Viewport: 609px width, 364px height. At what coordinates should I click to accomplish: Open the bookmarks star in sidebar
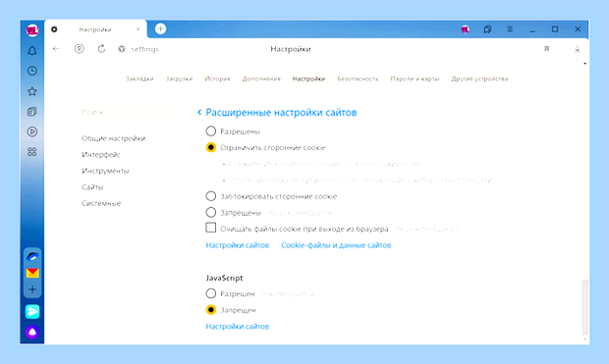point(32,91)
